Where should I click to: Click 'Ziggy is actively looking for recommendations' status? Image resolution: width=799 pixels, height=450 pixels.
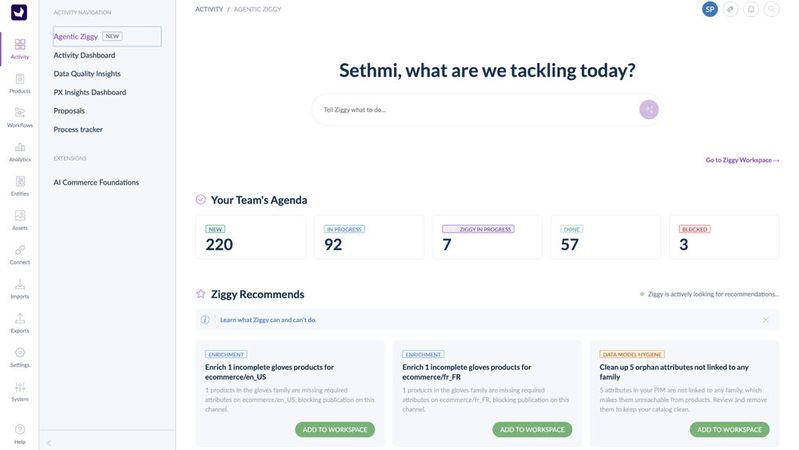click(709, 294)
